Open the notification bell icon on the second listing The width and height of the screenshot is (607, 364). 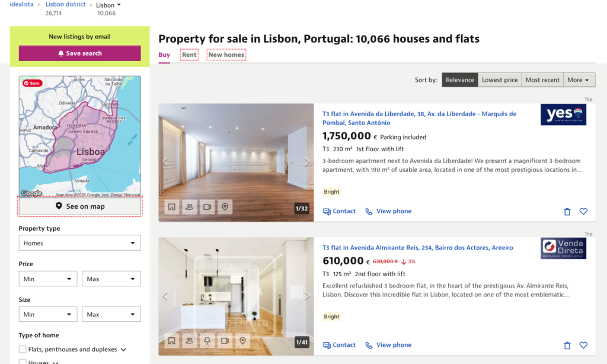[206, 341]
